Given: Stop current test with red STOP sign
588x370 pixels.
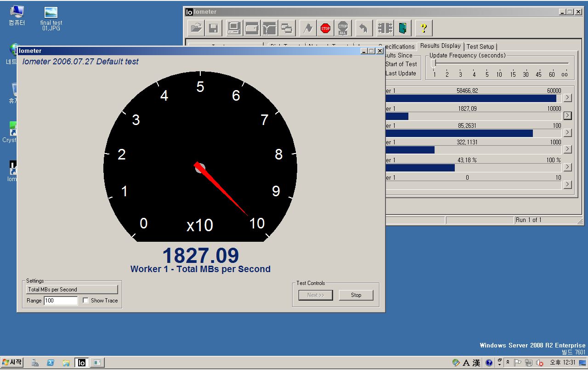Looking at the screenshot, I should click(x=325, y=28).
